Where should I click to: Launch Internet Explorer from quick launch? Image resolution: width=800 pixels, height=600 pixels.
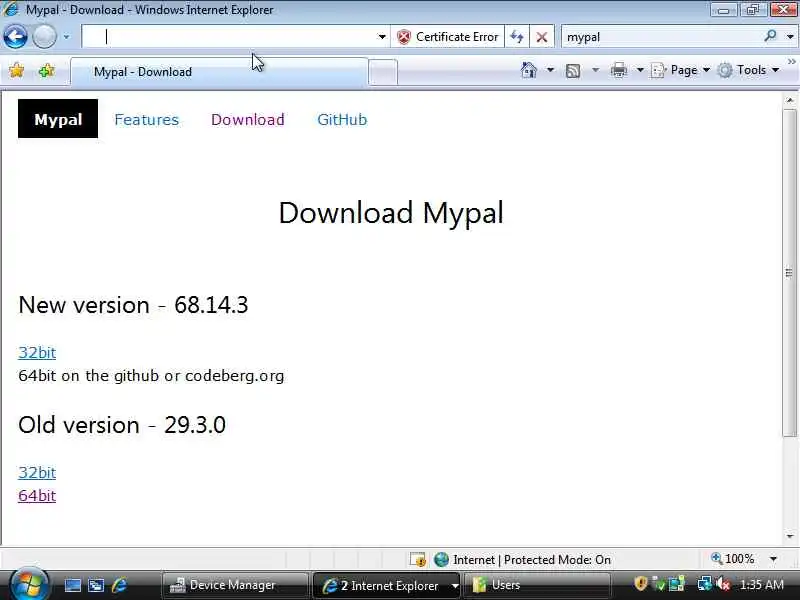(119, 585)
